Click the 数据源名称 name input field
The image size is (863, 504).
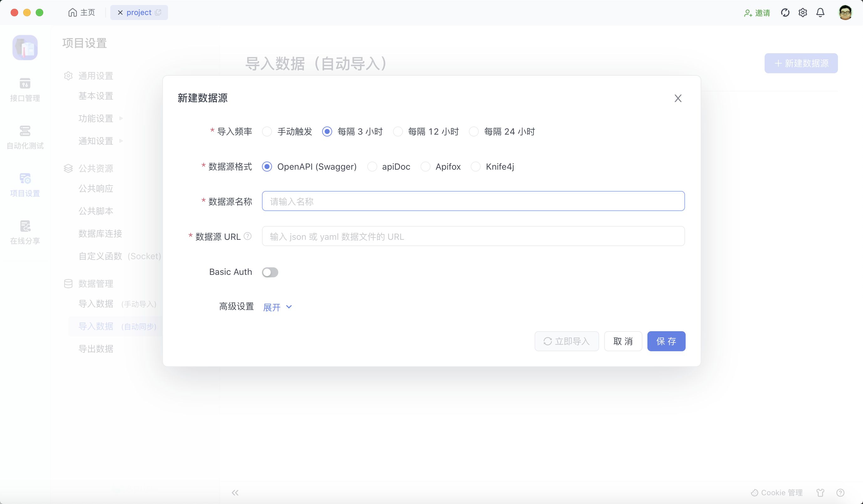pos(473,201)
